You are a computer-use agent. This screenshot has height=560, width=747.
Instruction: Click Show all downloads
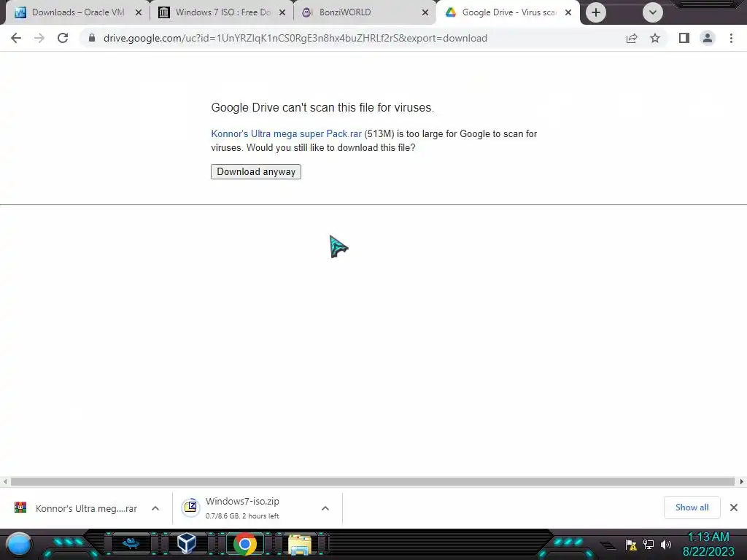(692, 507)
